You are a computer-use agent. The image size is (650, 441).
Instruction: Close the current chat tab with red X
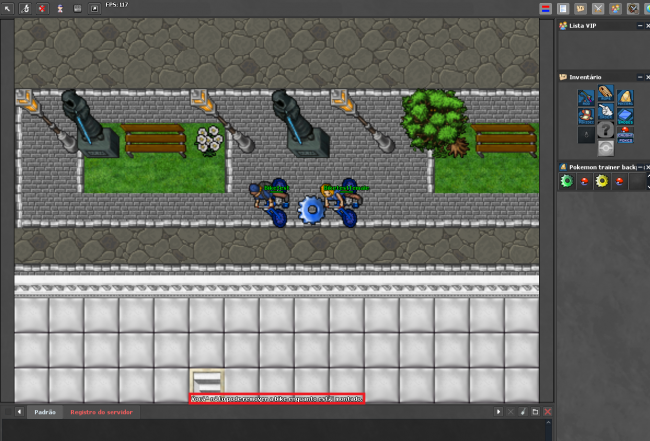548,412
